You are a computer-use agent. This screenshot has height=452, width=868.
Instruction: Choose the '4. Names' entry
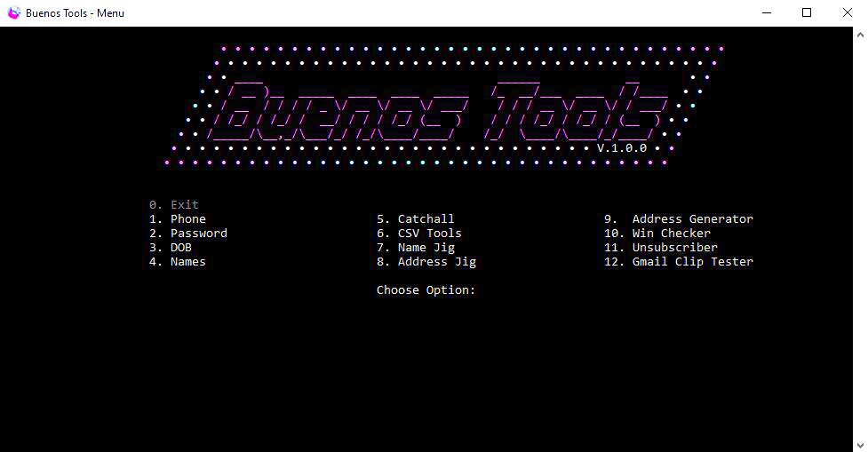click(x=177, y=262)
